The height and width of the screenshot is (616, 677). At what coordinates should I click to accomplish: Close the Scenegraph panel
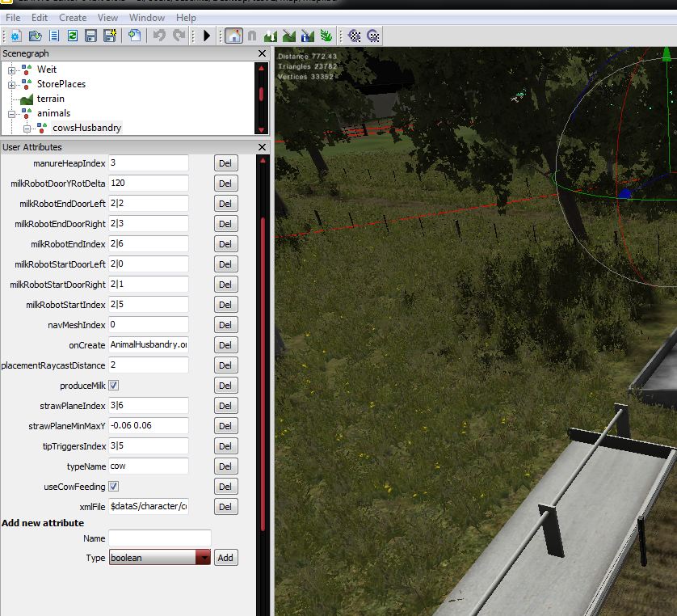coord(262,53)
